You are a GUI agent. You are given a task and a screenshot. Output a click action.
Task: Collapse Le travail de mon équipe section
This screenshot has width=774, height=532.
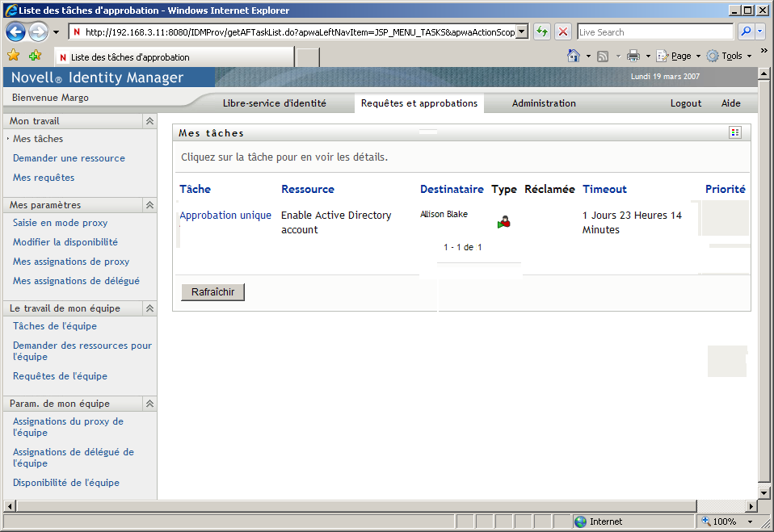click(x=149, y=308)
